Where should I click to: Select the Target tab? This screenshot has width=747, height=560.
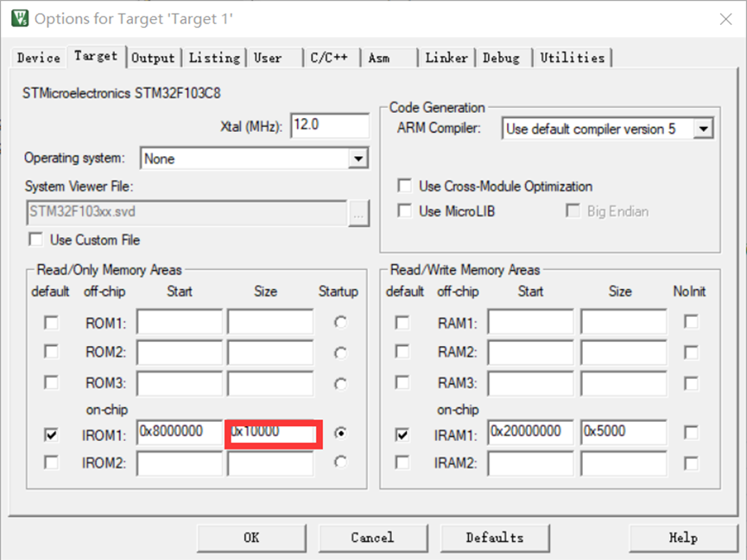click(x=96, y=56)
